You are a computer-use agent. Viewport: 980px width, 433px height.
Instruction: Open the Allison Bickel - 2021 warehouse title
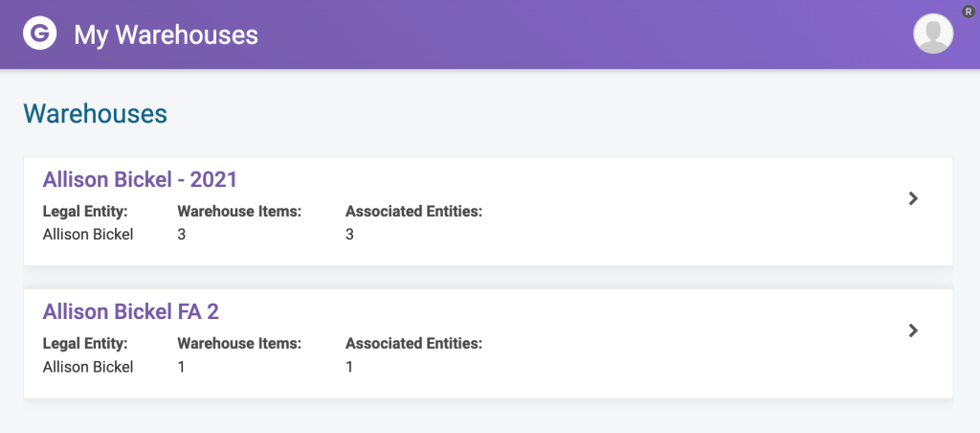140,179
